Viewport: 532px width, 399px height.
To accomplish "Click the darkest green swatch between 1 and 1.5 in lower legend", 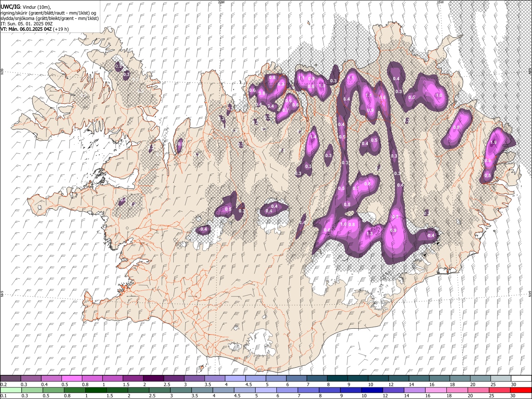I will (x=96, y=390).
